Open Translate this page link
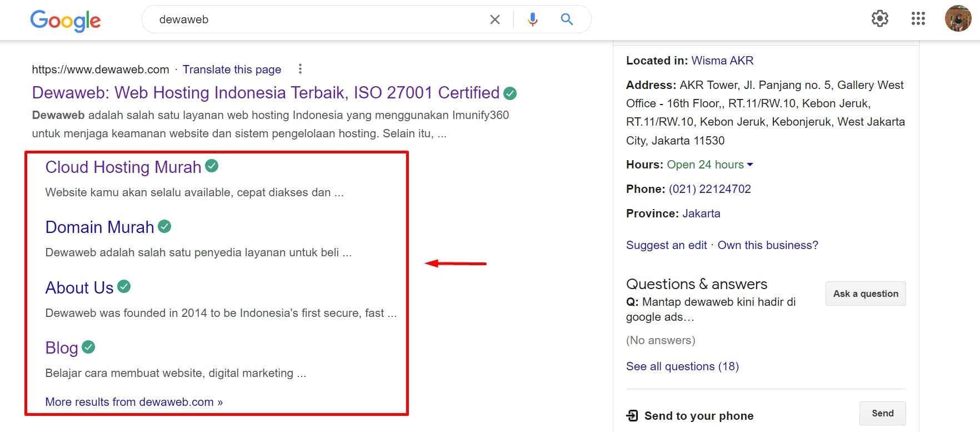The width and height of the screenshot is (980, 432). pos(232,69)
